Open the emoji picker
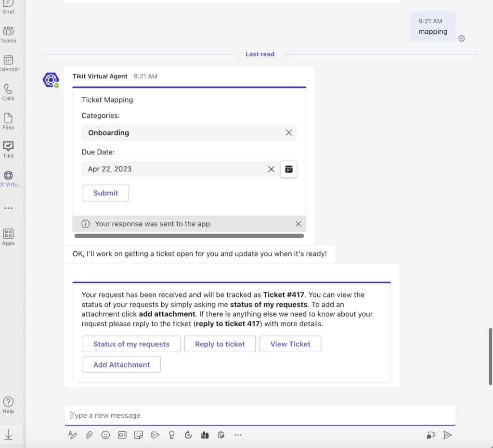 (105, 435)
